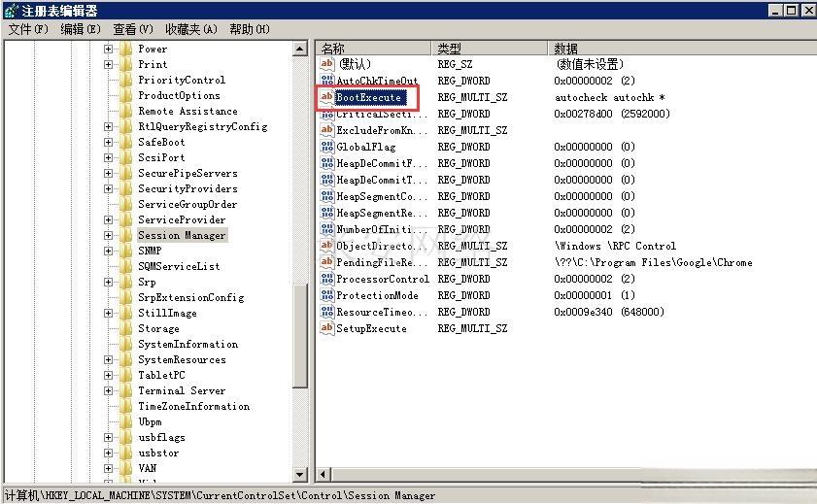This screenshot has width=817, height=504.
Task: Select the AutoChkTimeOut DWORD icon
Action: point(327,81)
